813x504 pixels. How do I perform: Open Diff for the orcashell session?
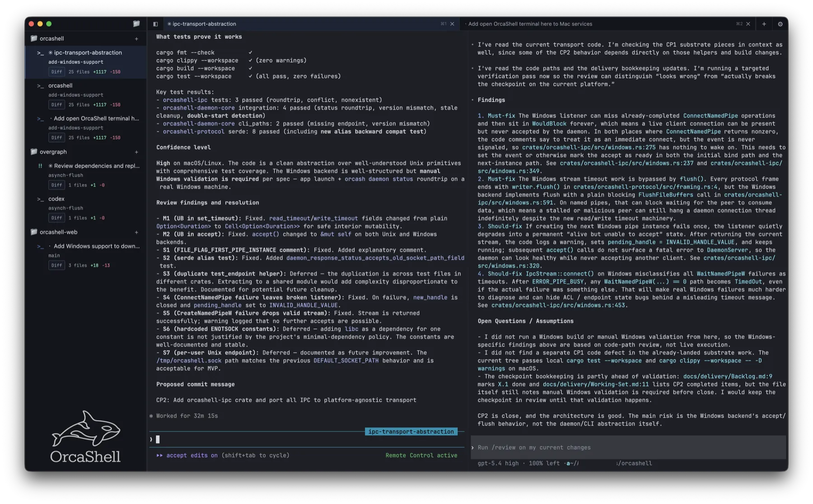[56, 105]
